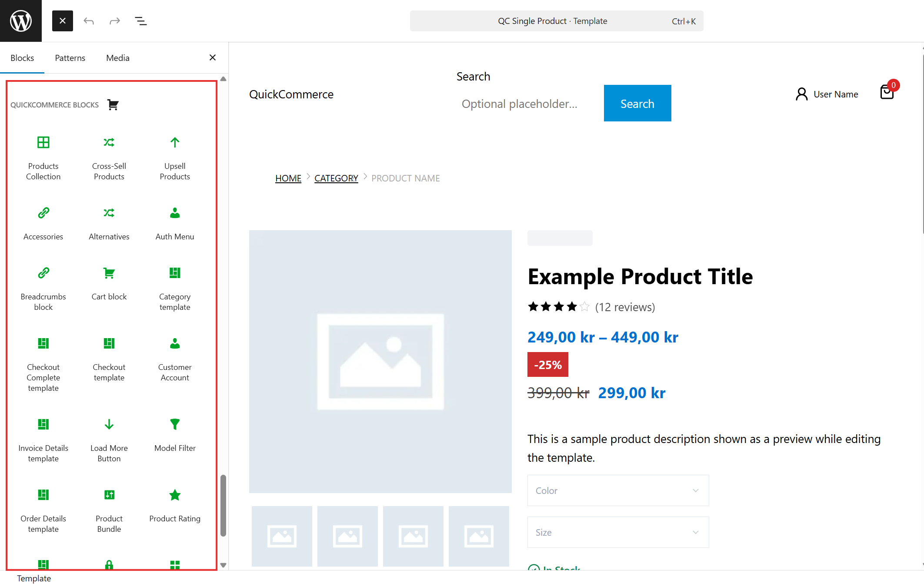
Task: Switch to the Patterns tab
Action: [x=70, y=58]
